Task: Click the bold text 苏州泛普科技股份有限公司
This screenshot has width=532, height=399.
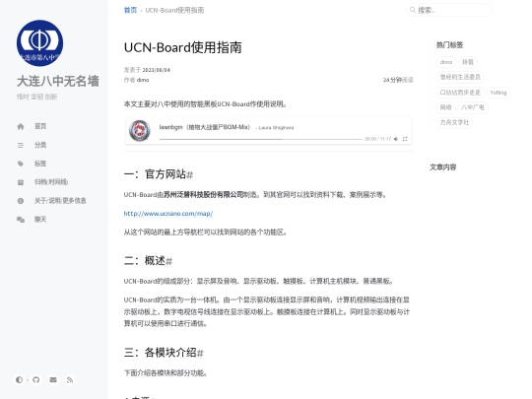Action: point(204,195)
